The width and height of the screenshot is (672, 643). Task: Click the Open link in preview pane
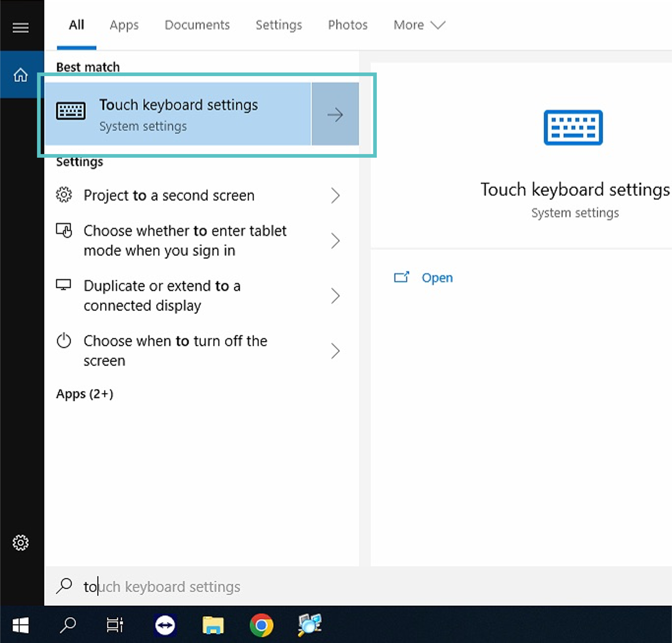[x=437, y=277]
